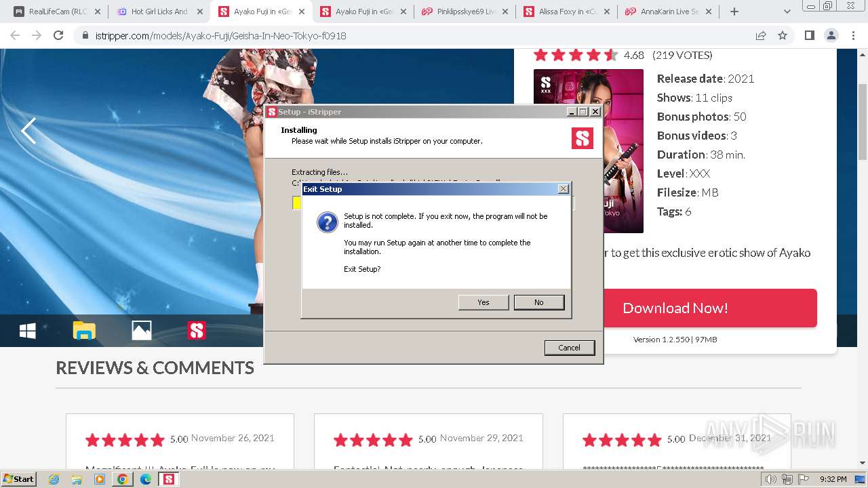Open the tab search dropdown arrow
Viewport: 868px width, 488px height.
click(787, 12)
